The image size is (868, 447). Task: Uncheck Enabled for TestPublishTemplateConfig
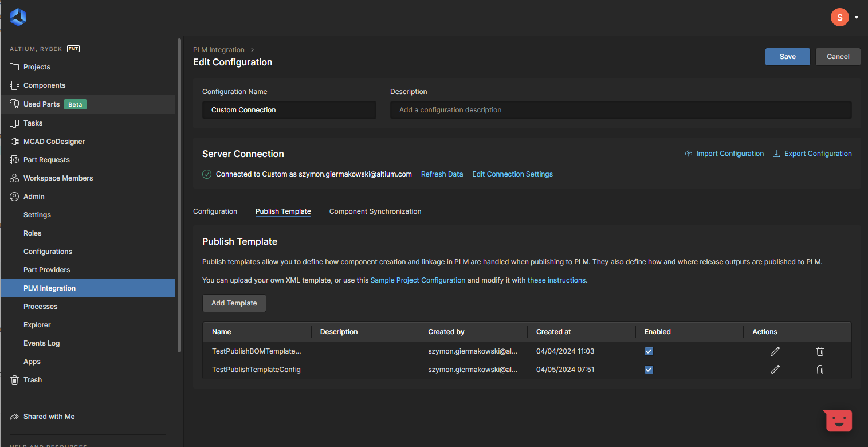tap(649, 370)
